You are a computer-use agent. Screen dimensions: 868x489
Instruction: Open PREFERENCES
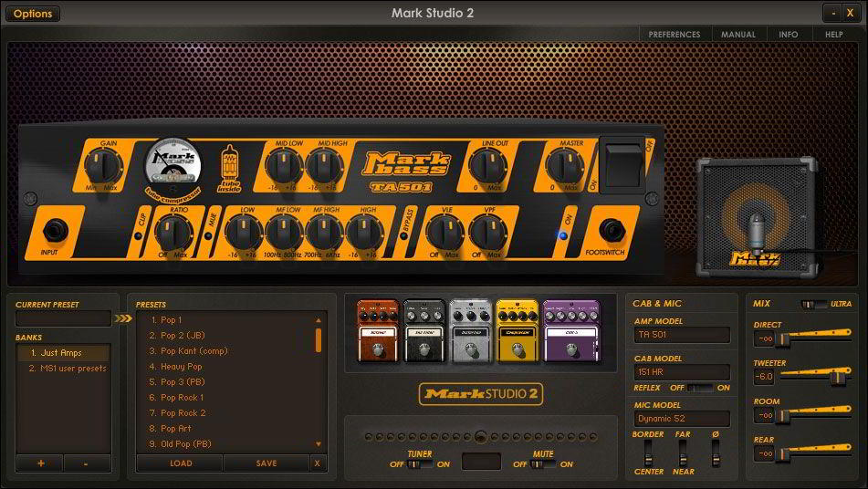tap(675, 35)
